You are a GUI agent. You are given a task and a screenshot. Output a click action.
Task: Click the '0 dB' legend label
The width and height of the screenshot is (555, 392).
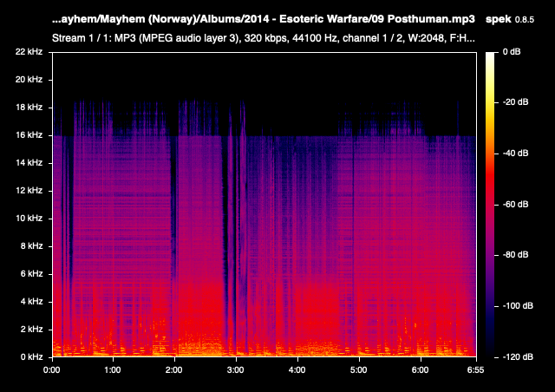pos(512,52)
